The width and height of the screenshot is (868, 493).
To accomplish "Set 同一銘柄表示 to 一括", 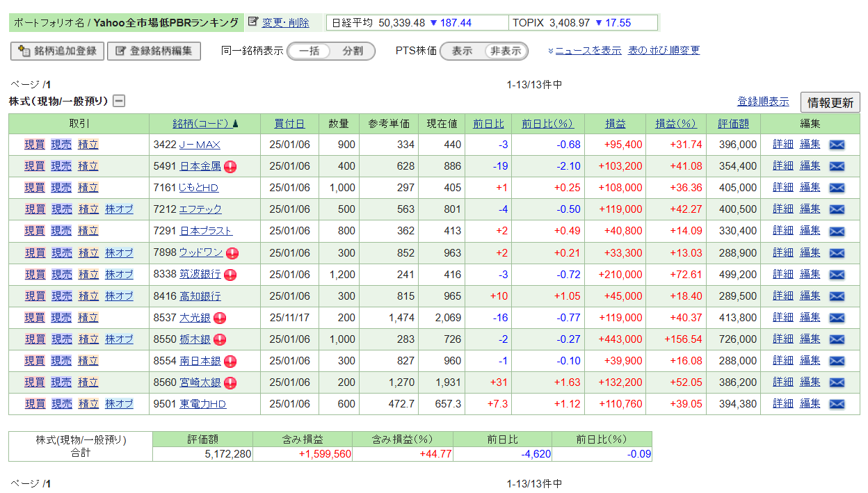I will 310,51.
